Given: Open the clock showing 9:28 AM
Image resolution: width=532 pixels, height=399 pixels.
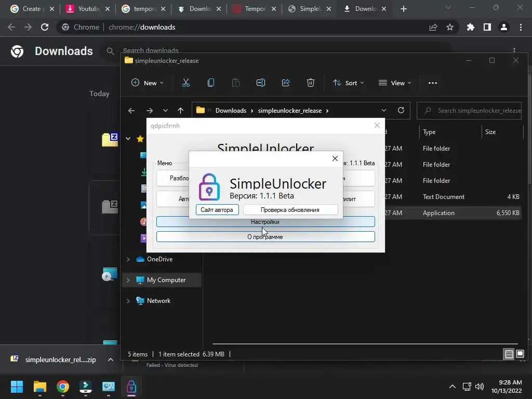Looking at the screenshot, I should (x=507, y=387).
